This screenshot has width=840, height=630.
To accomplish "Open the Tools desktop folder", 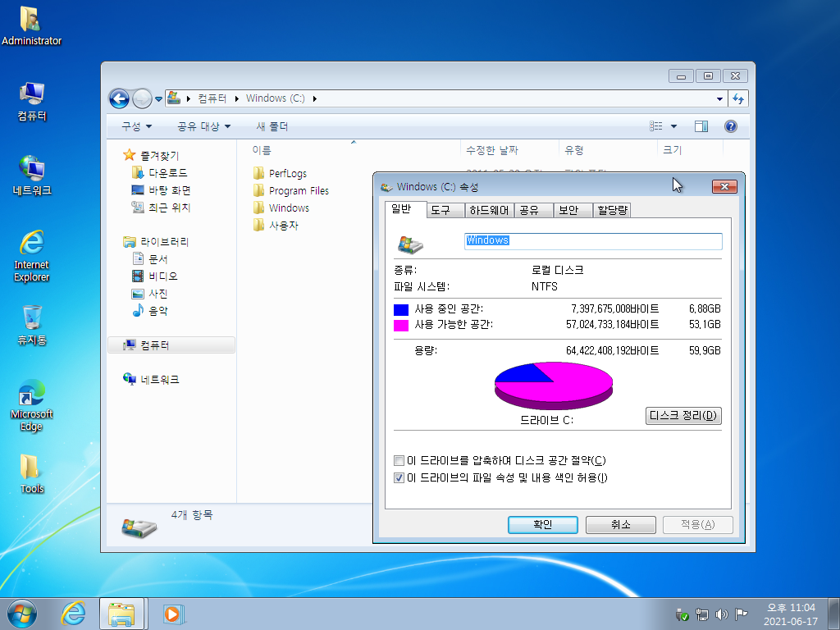I will pyautogui.click(x=32, y=473).
